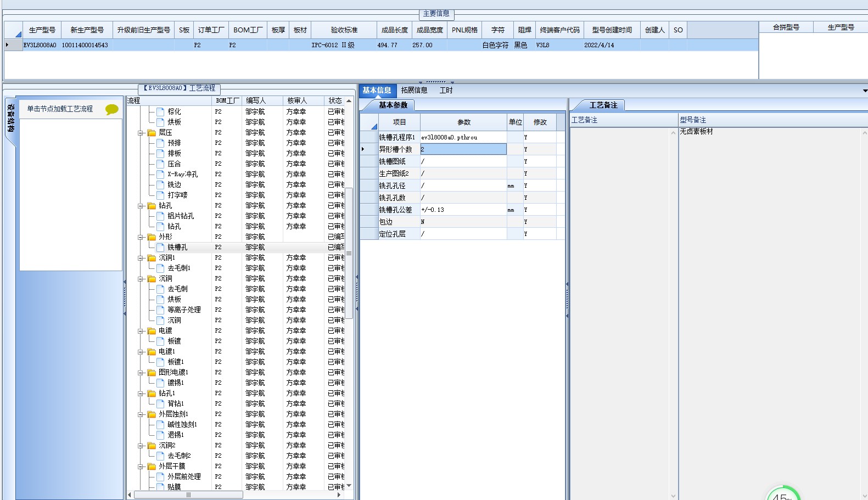Image resolution: width=868 pixels, height=500 pixels.
Task: Click the yellow speech bubble icon
Action: point(112,109)
